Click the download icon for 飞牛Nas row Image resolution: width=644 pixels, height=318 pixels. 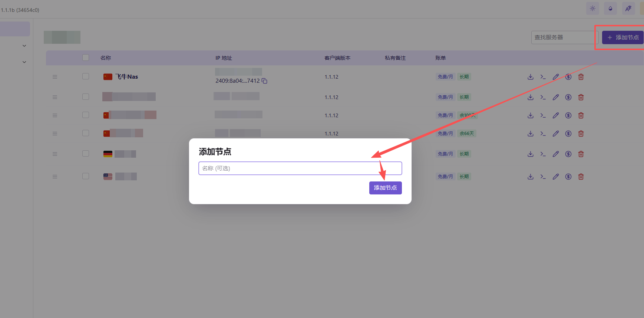tap(531, 77)
